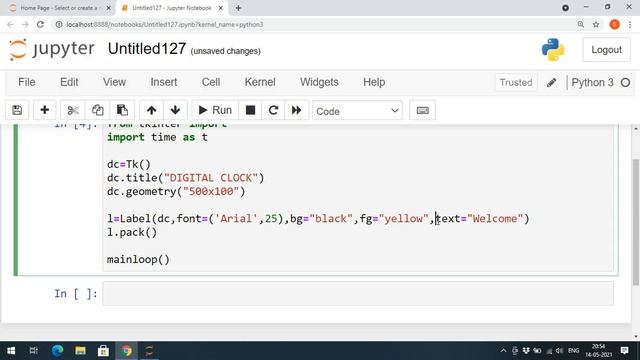Image resolution: width=640 pixels, height=360 pixels.
Task: Open the View menu
Action: [114, 82]
